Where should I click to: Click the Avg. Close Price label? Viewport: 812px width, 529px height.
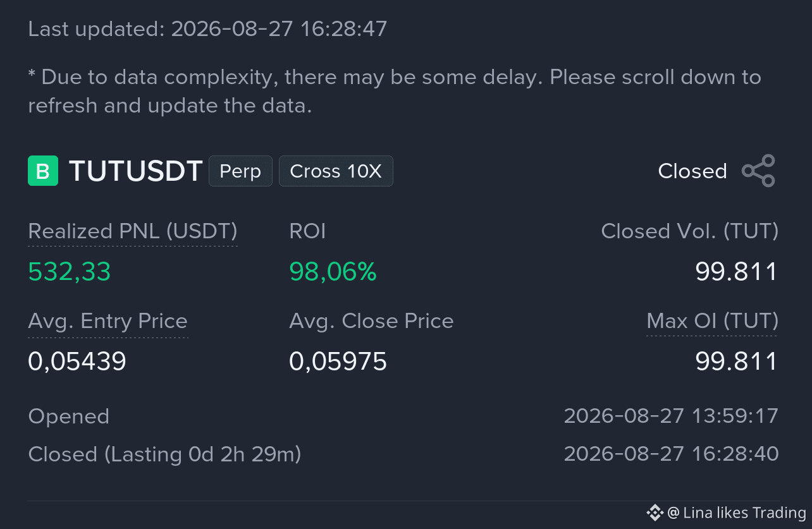(371, 321)
